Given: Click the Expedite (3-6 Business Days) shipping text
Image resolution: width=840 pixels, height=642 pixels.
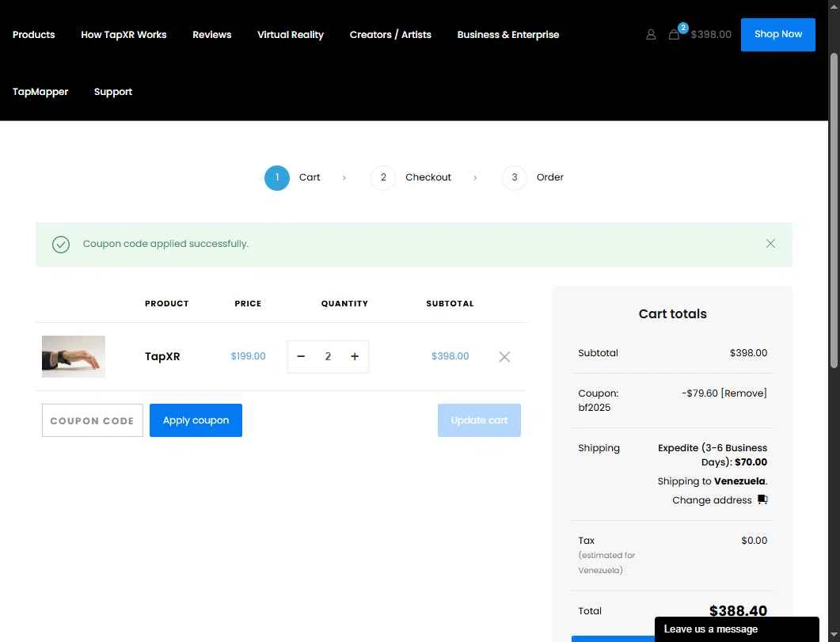Looking at the screenshot, I should [713, 454].
